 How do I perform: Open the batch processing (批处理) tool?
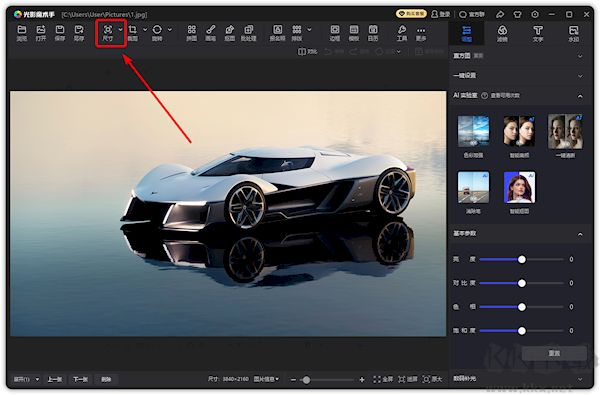pos(249,33)
